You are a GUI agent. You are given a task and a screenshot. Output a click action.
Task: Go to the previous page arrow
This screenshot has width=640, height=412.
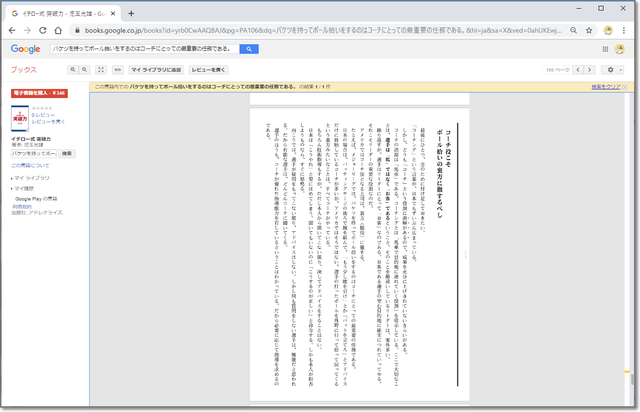(x=580, y=70)
